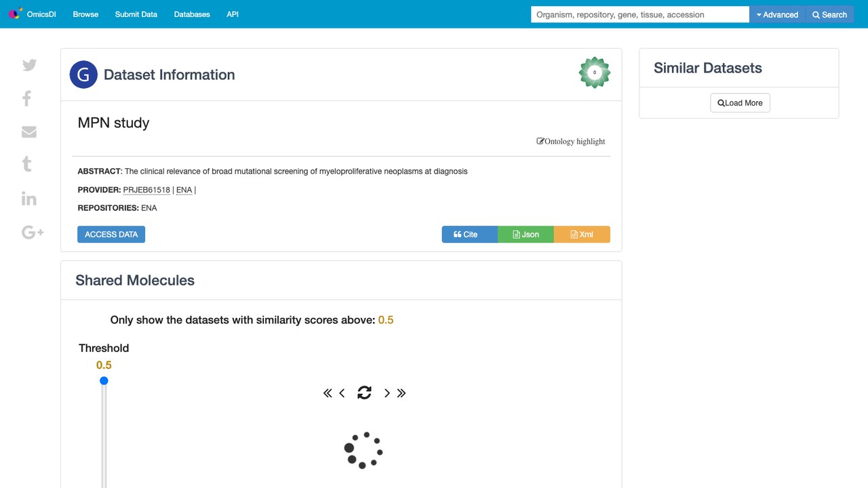Open PRJEB61518 provider link

146,190
